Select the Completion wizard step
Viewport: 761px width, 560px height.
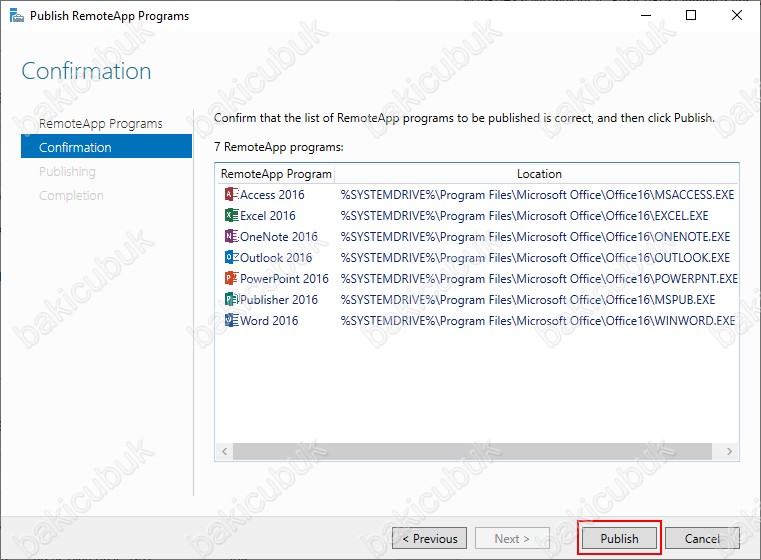point(71,196)
